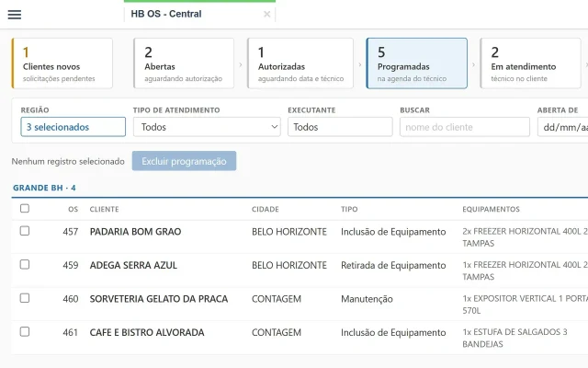
Task: Check the box for OS 459
Action: [x=25, y=265]
